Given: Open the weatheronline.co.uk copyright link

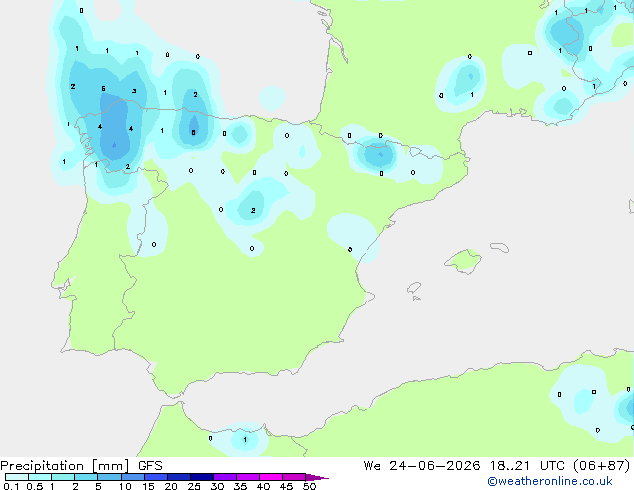Looking at the screenshot, I should click(550, 481).
